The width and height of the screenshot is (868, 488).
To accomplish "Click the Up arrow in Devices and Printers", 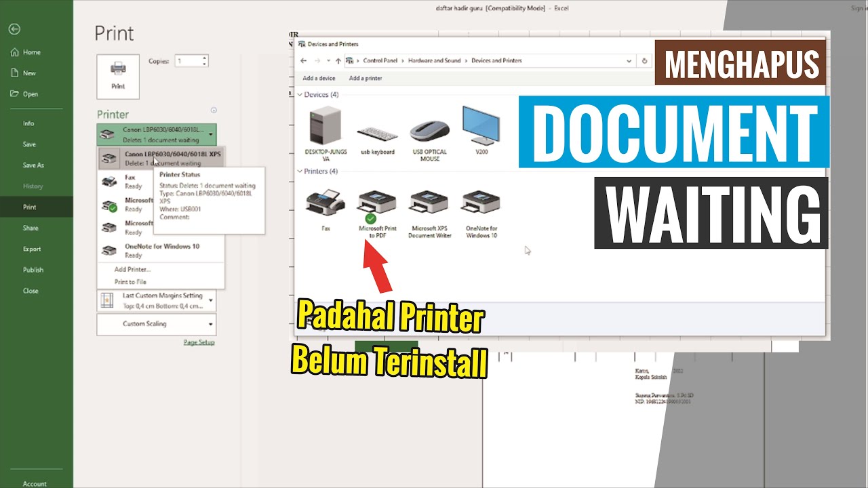I will click(x=338, y=60).
